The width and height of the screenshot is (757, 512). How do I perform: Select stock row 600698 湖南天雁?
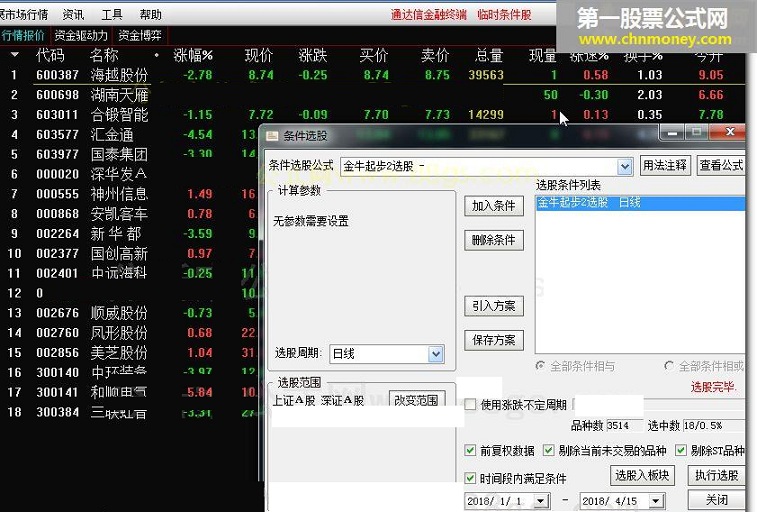click(x=372, y=95)
